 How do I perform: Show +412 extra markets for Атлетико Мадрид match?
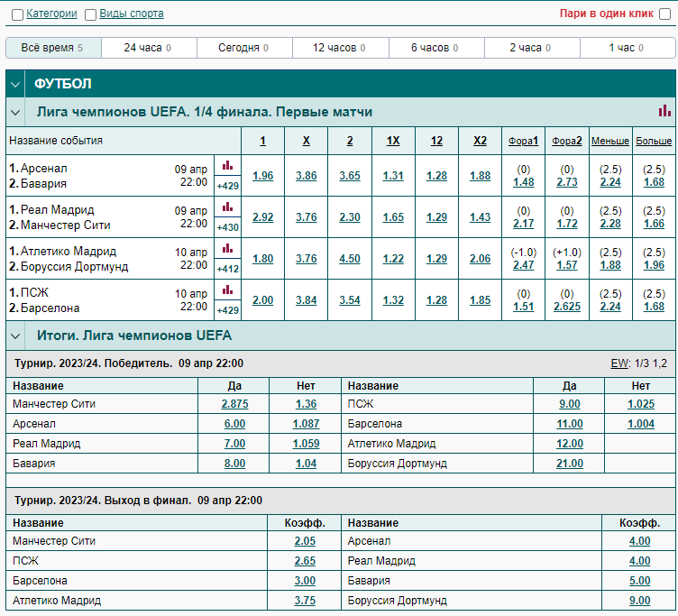click(x=227, y=269)
